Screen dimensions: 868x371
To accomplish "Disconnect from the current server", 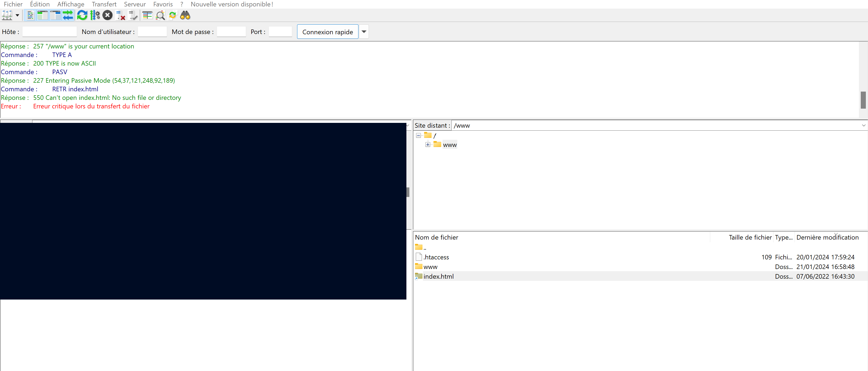I will pos(120,15).
